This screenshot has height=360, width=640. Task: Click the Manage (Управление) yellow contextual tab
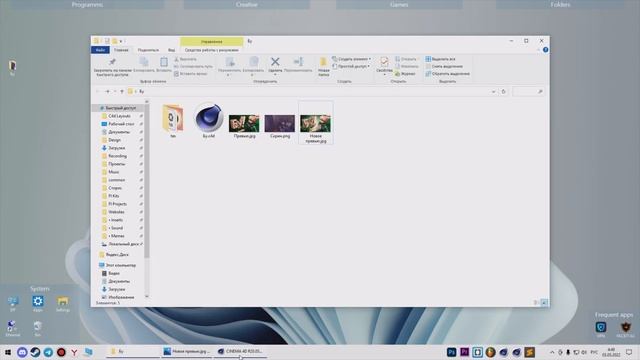(x=211, y=41)
